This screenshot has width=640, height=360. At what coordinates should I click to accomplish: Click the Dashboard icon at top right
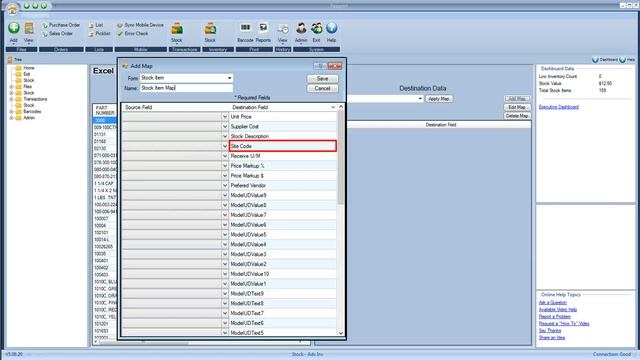tap(595, 60)
